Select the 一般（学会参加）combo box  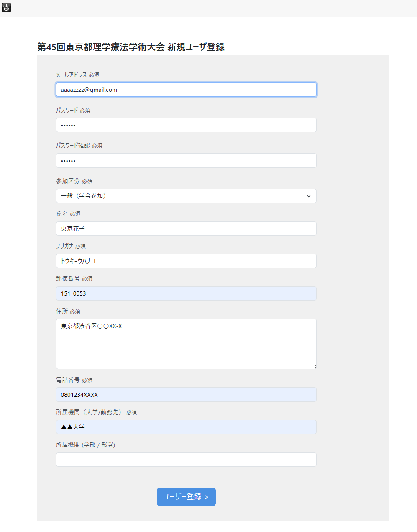(x=186, y=196)
